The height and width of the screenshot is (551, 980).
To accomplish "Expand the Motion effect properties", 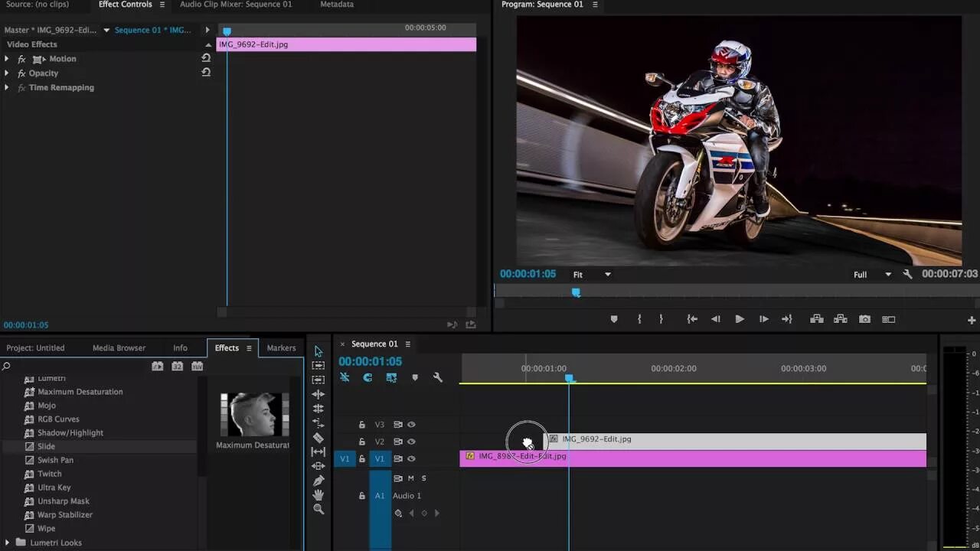I will tap(7, 59).
